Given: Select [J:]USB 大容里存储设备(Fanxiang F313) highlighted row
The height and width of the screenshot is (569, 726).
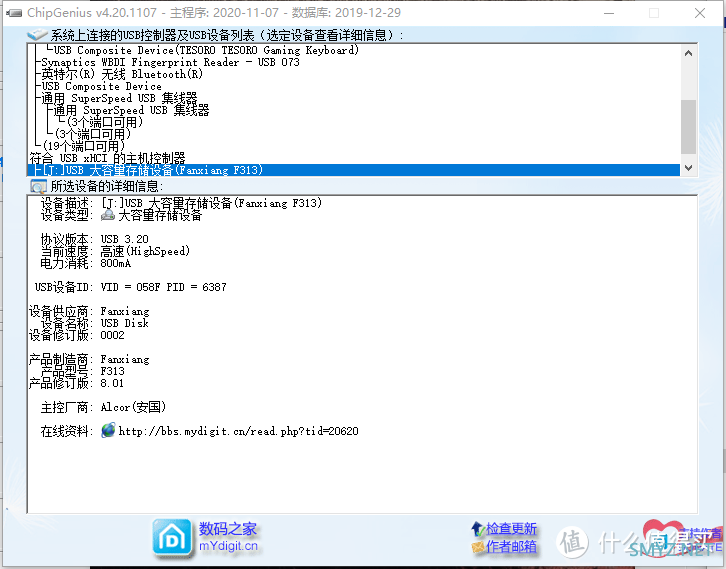Looking at the screenshot, I should (353, 170).
